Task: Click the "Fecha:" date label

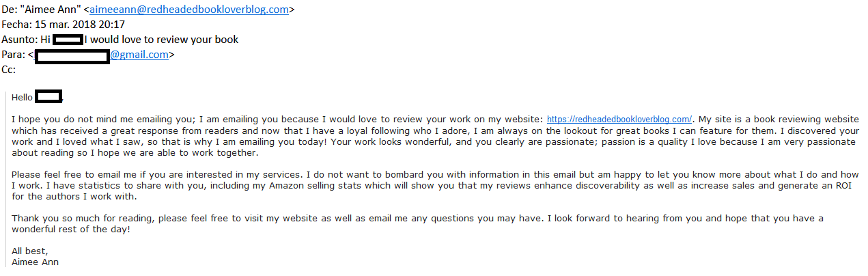Action: coord(16,25)
